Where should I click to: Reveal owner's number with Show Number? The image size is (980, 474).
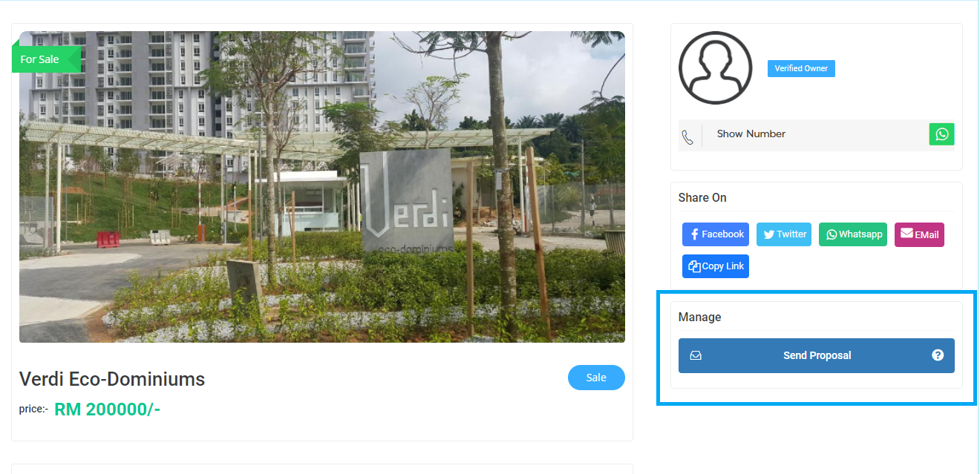(751, 134)
